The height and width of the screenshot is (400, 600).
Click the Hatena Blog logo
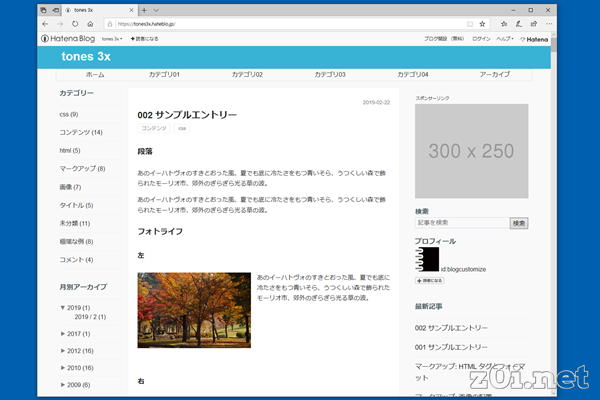68,39
